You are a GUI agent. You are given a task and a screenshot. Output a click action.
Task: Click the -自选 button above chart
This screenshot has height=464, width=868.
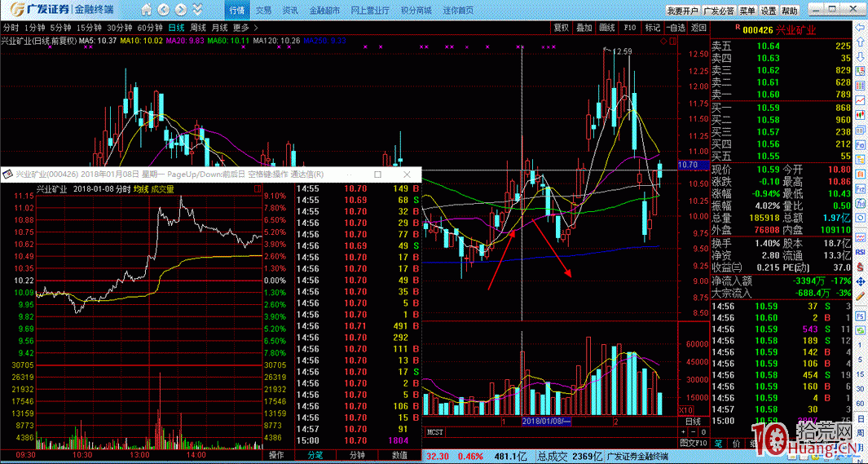[x=676, y=28]
